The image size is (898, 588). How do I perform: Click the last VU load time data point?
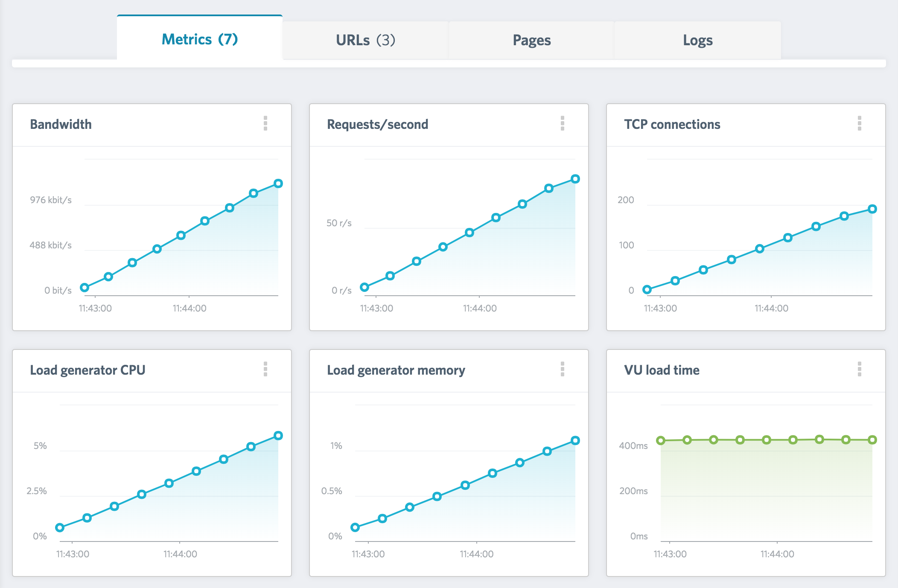872,440
